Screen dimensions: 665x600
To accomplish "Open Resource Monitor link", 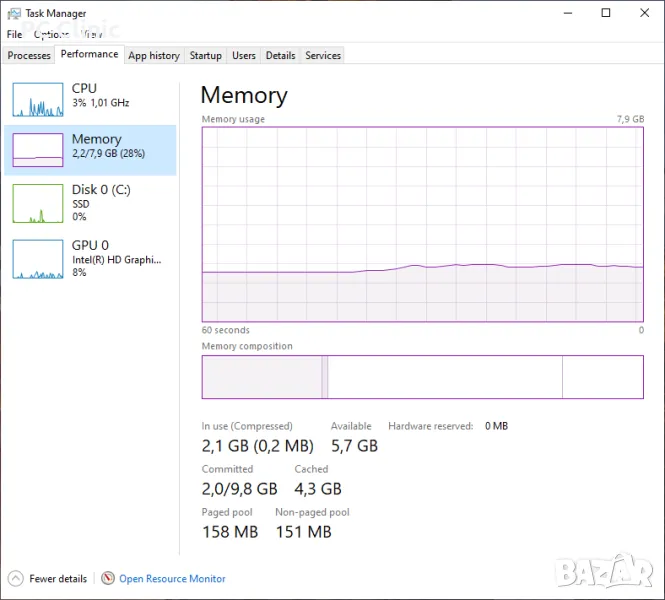I will tap(172, 578).
